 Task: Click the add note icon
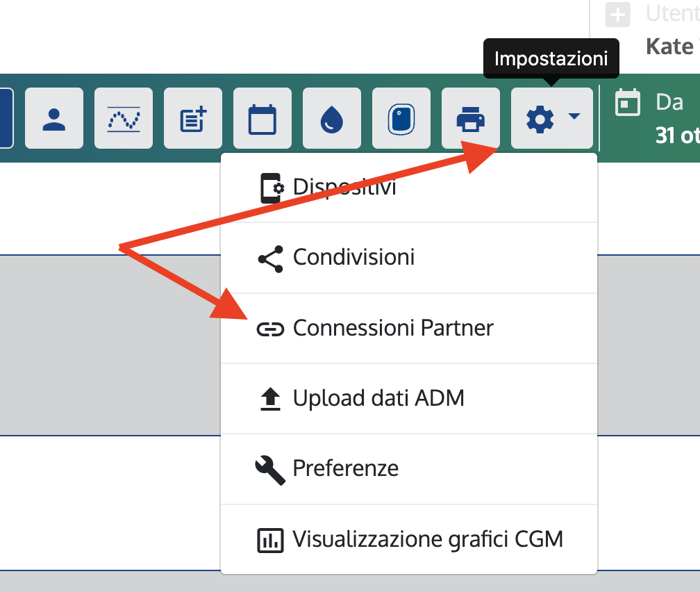[x=193, y=118]
